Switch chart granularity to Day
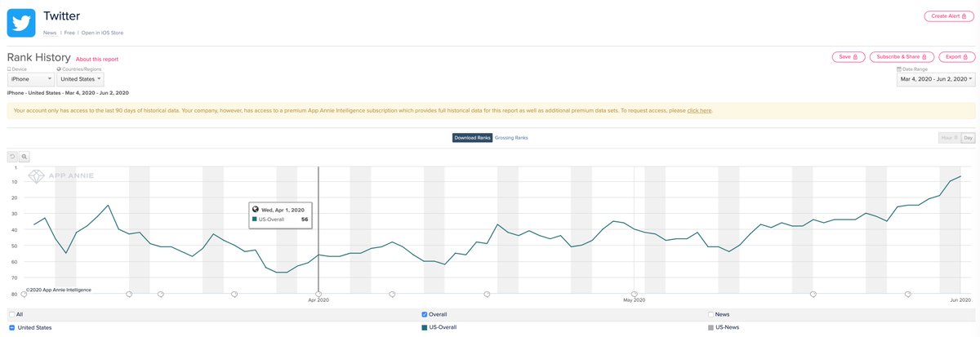980x337 pixels. [969, 138]
